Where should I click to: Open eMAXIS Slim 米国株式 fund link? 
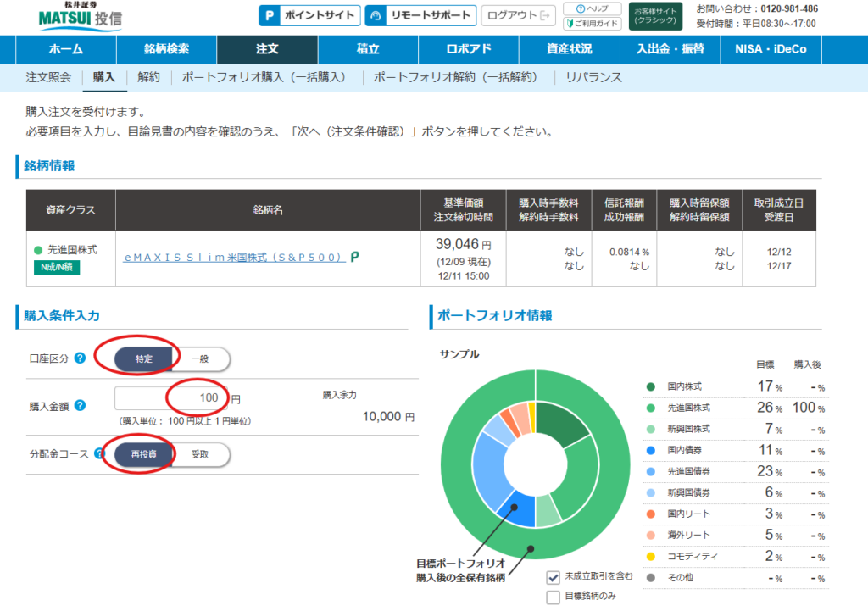point(234,257)
